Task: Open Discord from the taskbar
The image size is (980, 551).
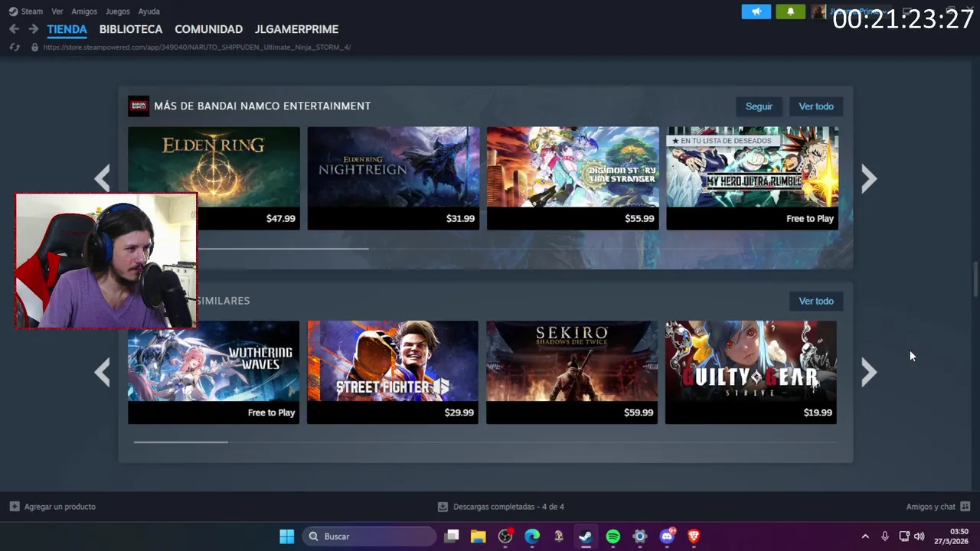Action: (667, 536)
